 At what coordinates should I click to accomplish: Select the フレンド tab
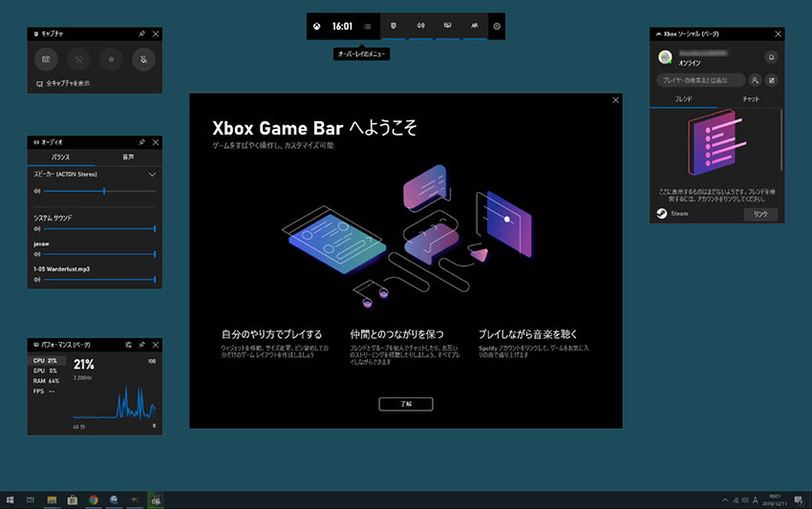(x=684, y=99)
